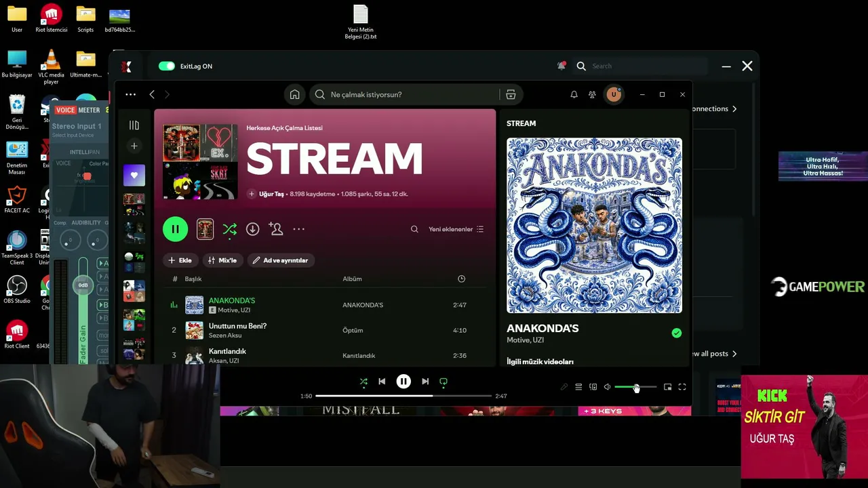868x488 pixels.
Task: Open Spotify Browse icon in search bar
Action: [511, 95]
